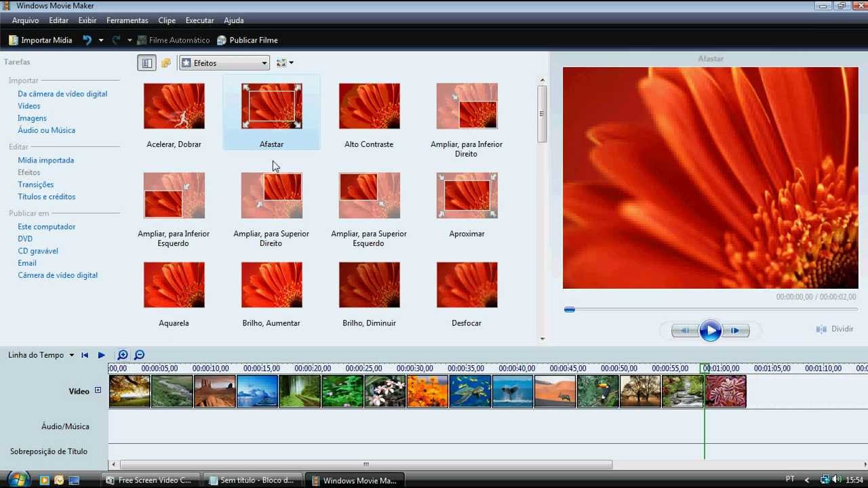Click the Email publish link
868x488 pixels.
point(27,264)
